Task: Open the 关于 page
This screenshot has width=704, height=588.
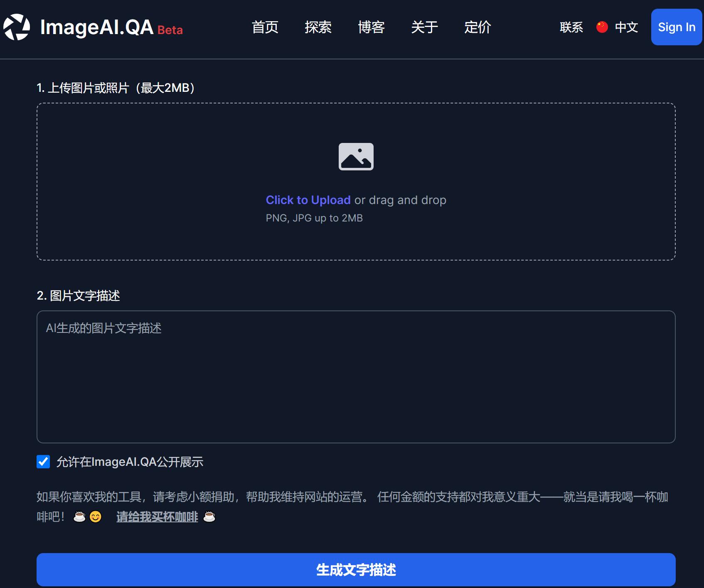Action: click(x=425, y=27)
